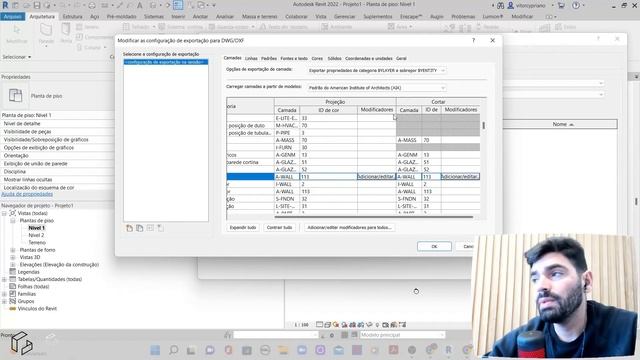Expand the Famílias tree node

pyautogui.click(x=4, y=294)
